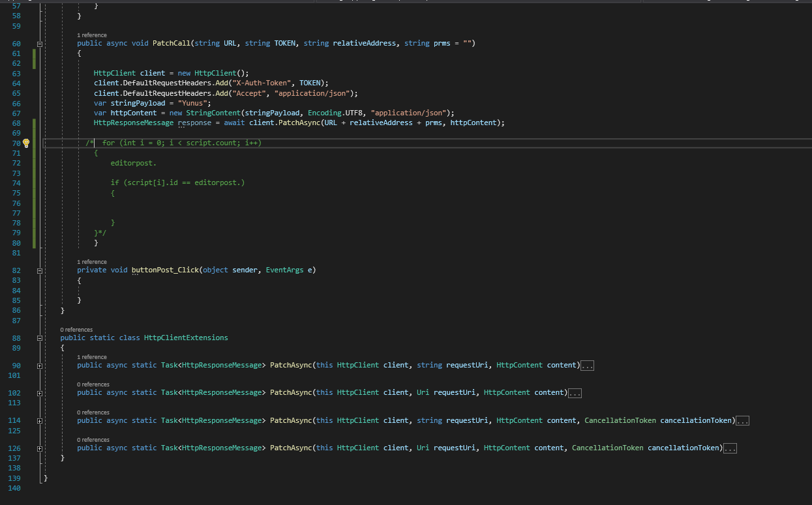Click CancellationToken type on line 114

coord(620,421)
